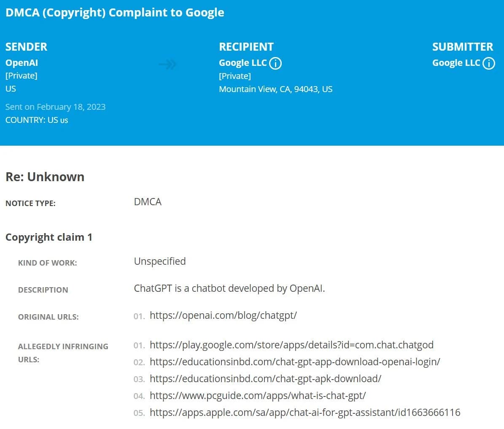Click the educationsinbd chat-gpt-apk-download URL
The height and width of the screenshot is (429, 504).
coord(265,379)
